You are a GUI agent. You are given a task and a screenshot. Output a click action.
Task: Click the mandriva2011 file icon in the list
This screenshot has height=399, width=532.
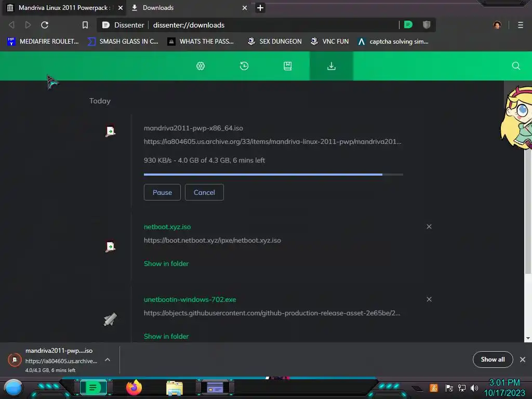point(110,131)
